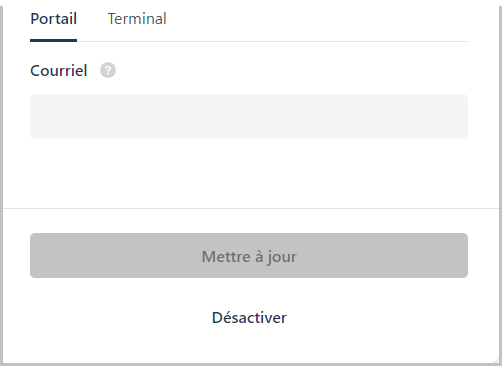The image size is (502, 366).
Task: Click the Courriel field label
Action: tap(59, 71)
